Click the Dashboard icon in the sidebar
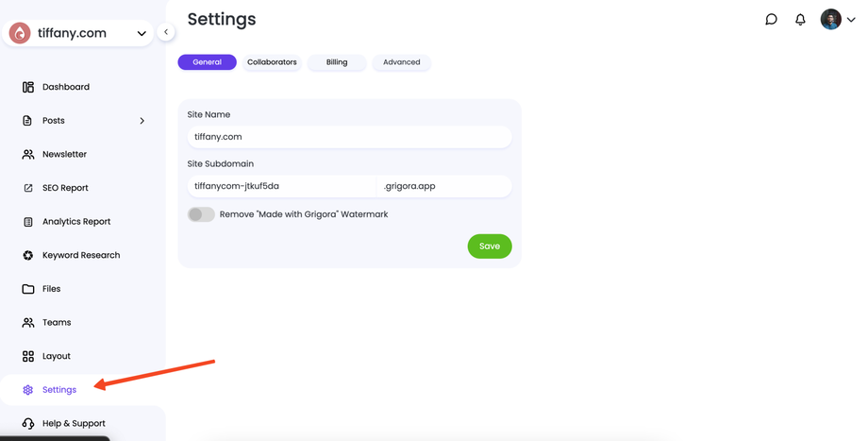Image resolution: width=868 pixels, height=441 pixels. click(x=28, y=87)
